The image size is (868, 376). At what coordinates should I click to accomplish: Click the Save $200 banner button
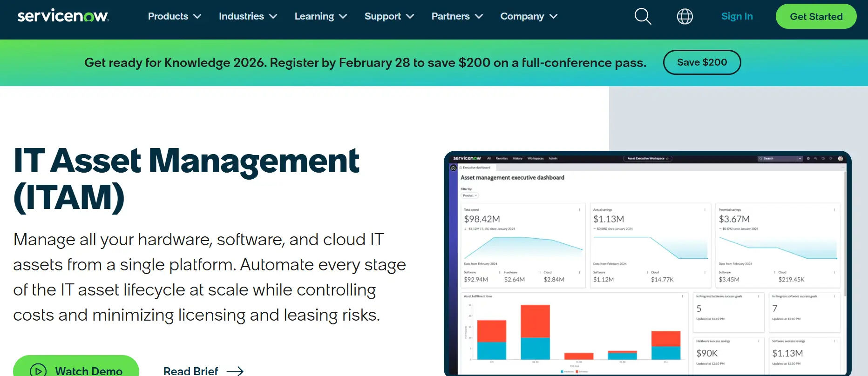[x=702, y=62]
